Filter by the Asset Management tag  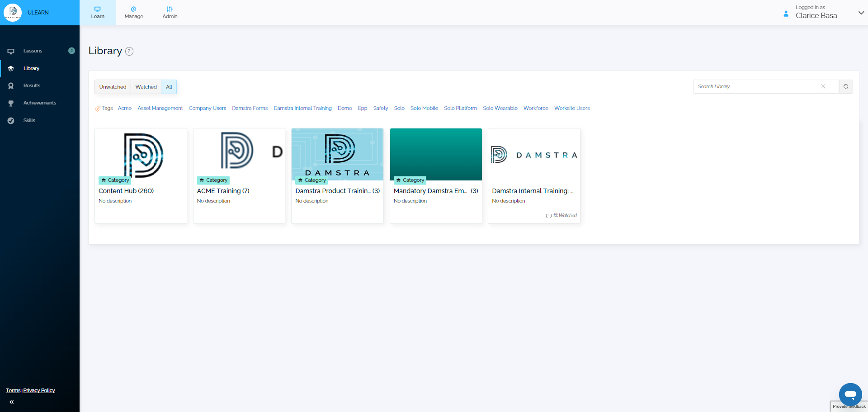160,109
